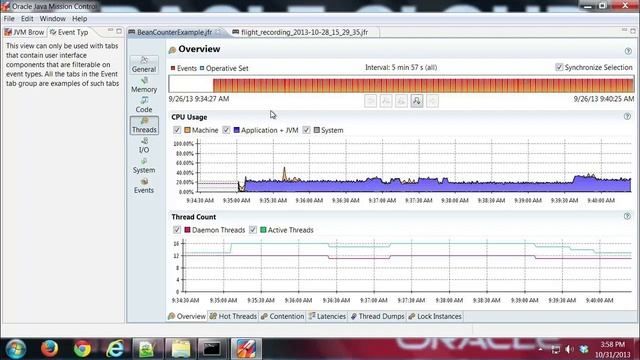
Task: Open the Windows Start menu
Action: point(16,349)
